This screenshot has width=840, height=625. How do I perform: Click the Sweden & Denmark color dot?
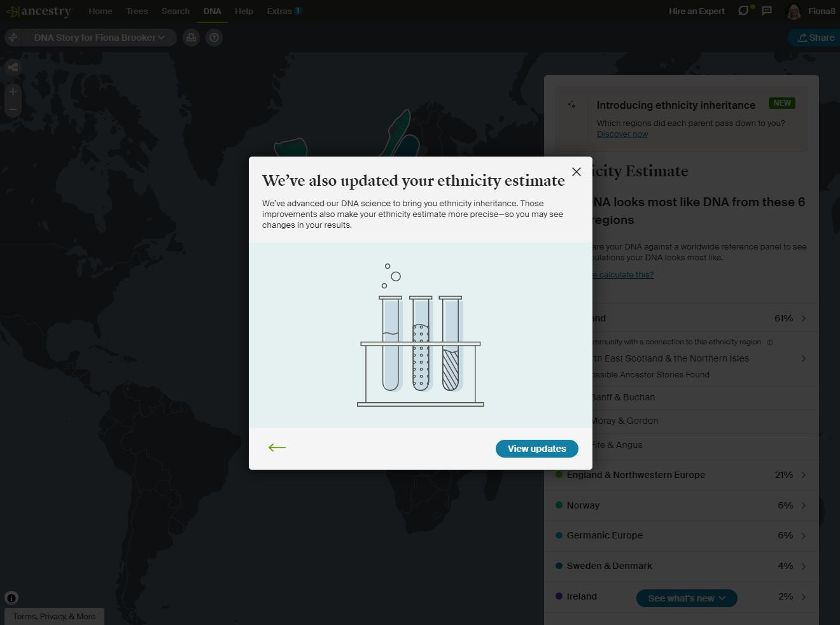coord(559,566)
